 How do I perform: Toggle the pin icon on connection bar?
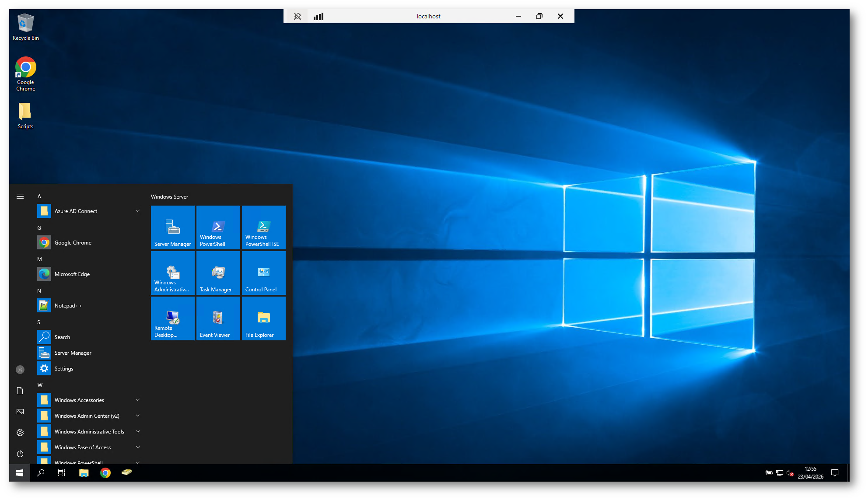coord(297,16)
